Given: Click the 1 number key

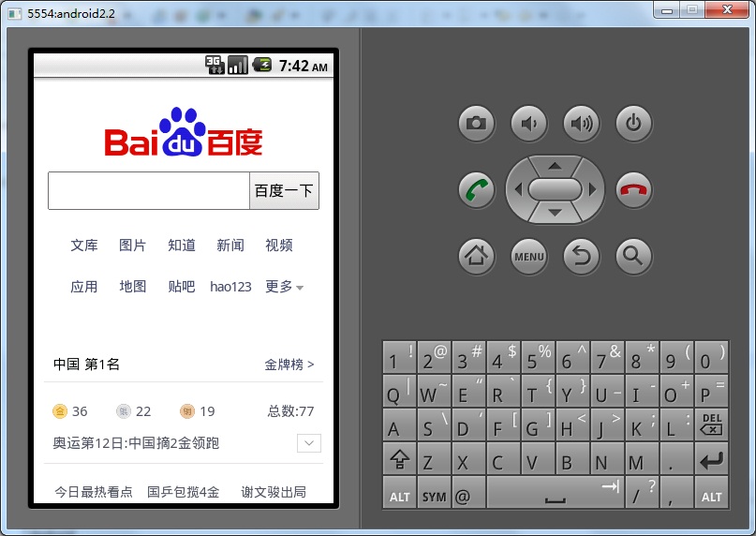Looking at the screenshot, I should point(399,357).
